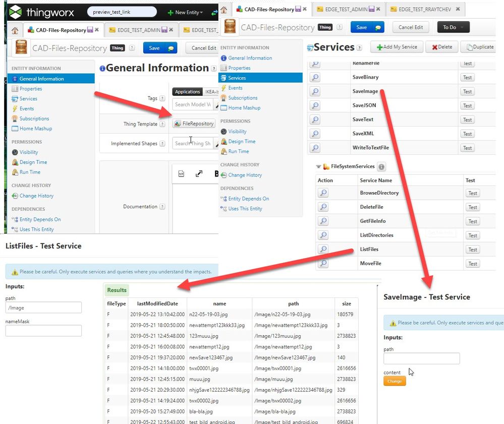504x424 pixels.
Task: Open Save comment option in left window
Action: point(171,48)
